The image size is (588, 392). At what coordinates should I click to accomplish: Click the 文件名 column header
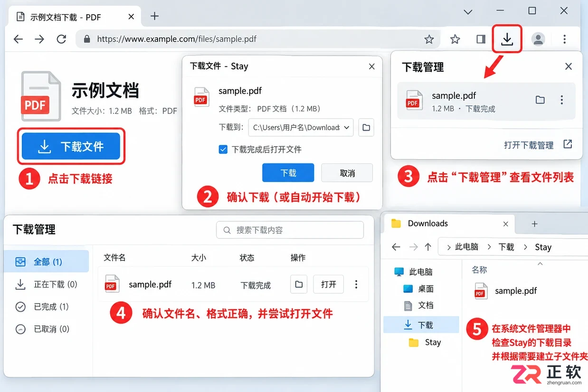pyautogui.click(x=114, y=258)
